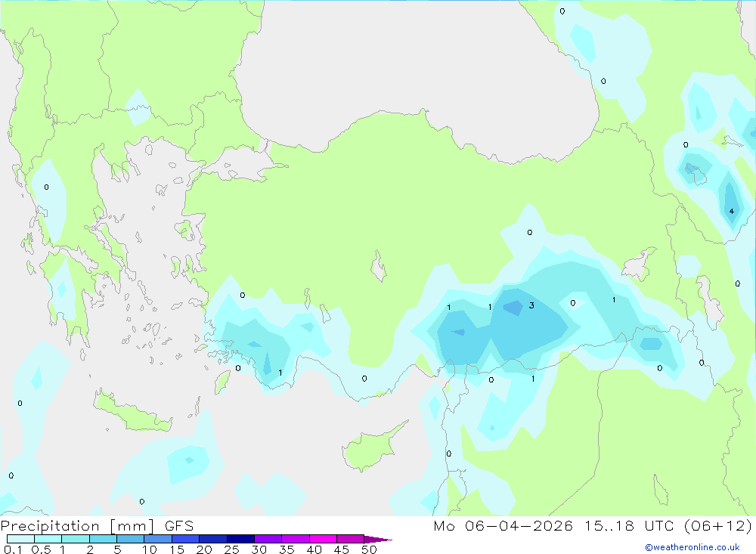Click the '4' precipitation value on the map
The height and width of the screenshot is (554, 756).
(731, 211)
